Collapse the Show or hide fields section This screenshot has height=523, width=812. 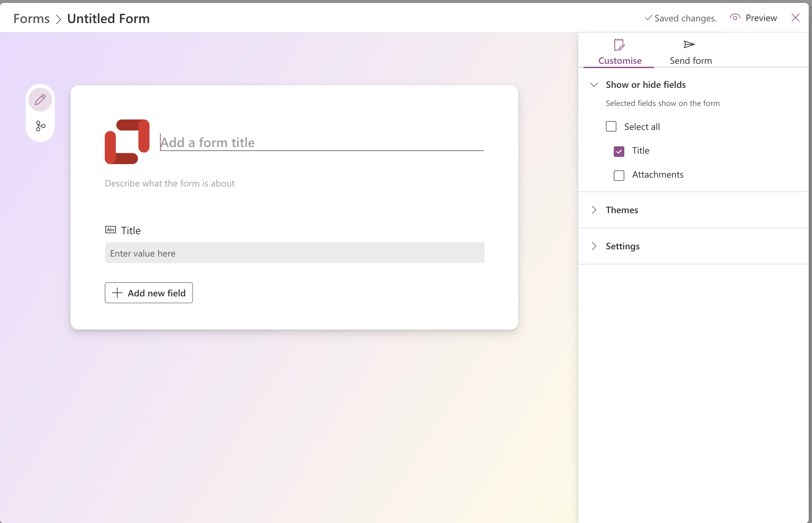[x=593, y=85]
